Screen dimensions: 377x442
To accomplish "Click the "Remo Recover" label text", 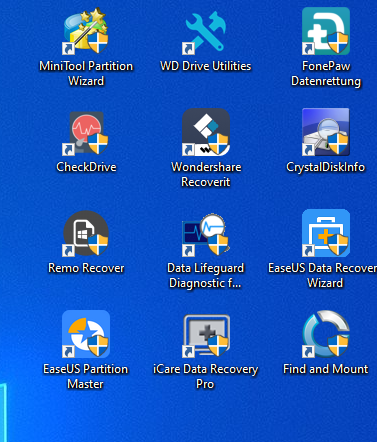I will 86,268.
